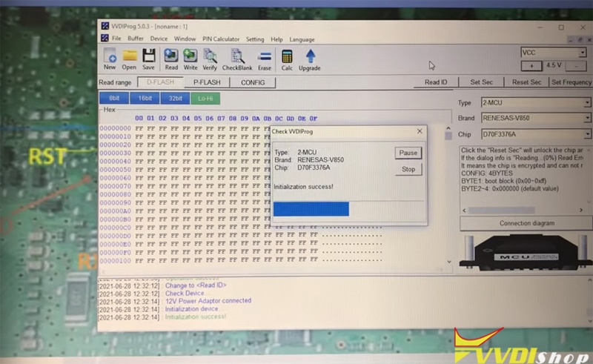Toggle Lo-Hi byte order

click(205, 99)
